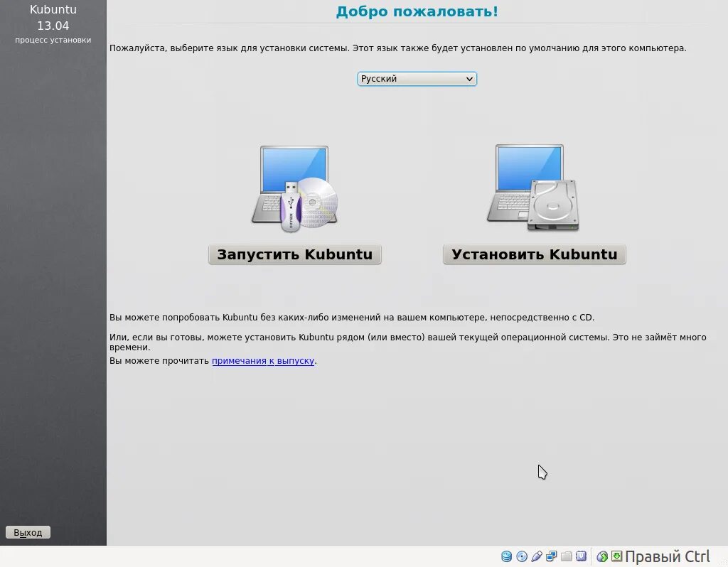Image resolution: width=728 pixels, height=567 pixels.
Task: Click VirtualBox CPU virtualization chip indicator
Action: 581,556
